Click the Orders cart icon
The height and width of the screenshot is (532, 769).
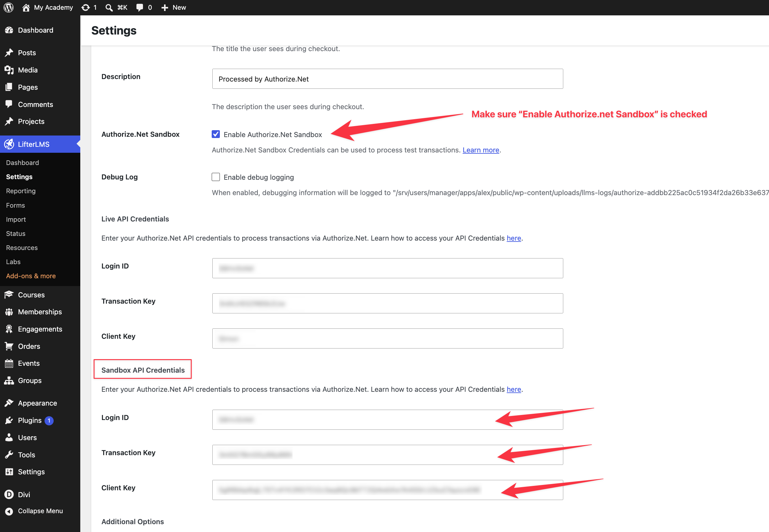9,346
